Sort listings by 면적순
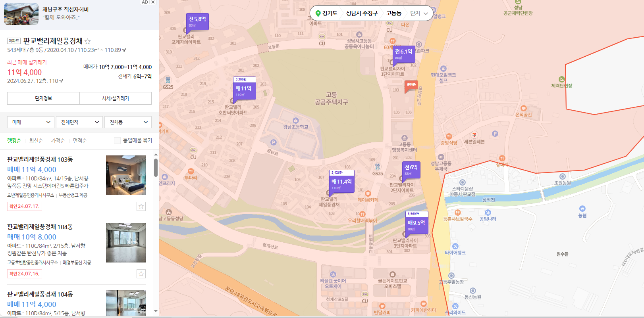644x318 pixels. coord(80,141)
